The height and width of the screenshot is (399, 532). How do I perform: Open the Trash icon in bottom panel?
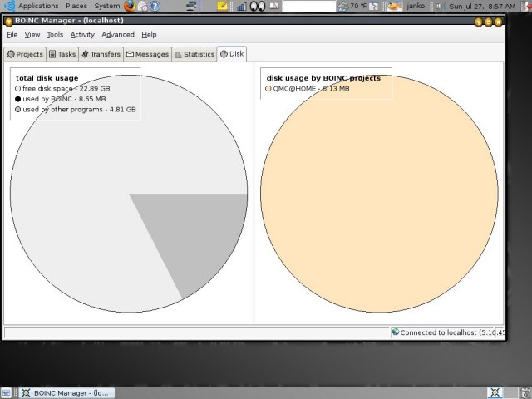[x=526, y=392]
